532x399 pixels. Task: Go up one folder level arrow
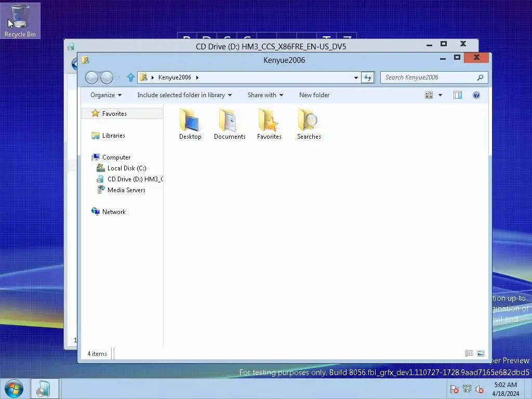(130, 78)
